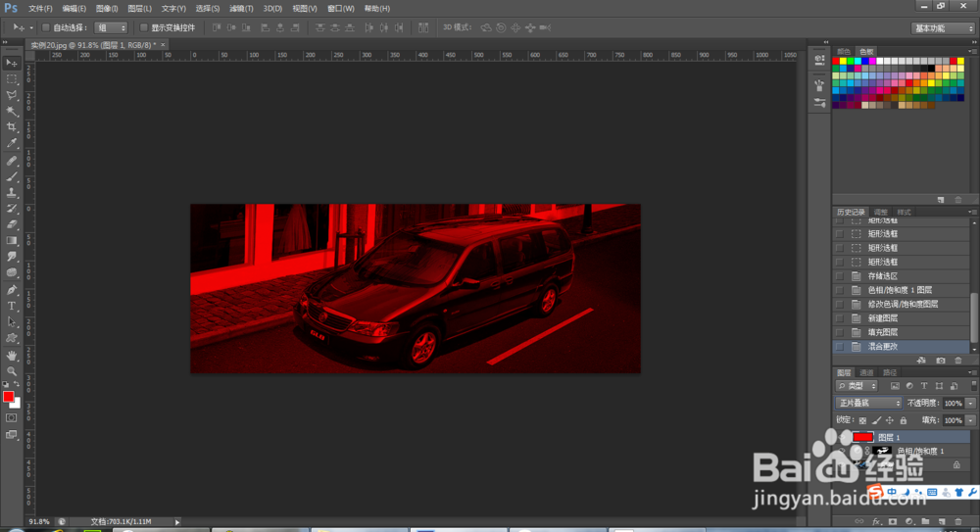980x532 pixels.
Task: Select the Eyedropper tool
Action: (12, 143)
